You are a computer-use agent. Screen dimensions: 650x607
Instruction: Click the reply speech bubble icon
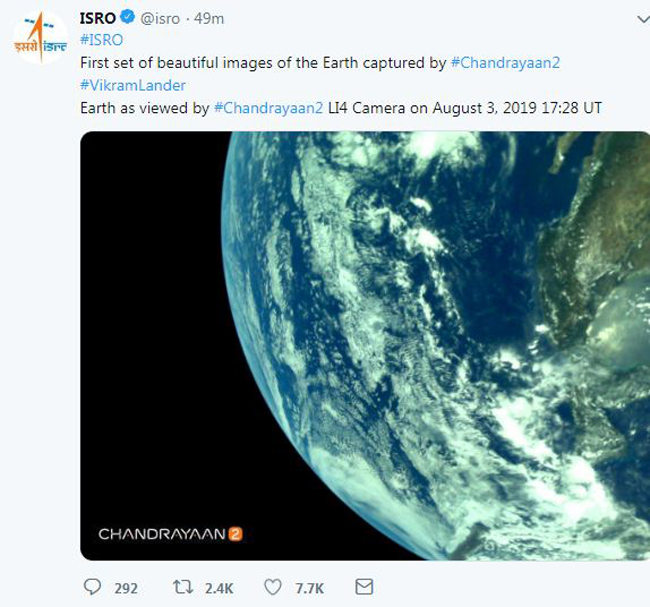pos(92,587)
